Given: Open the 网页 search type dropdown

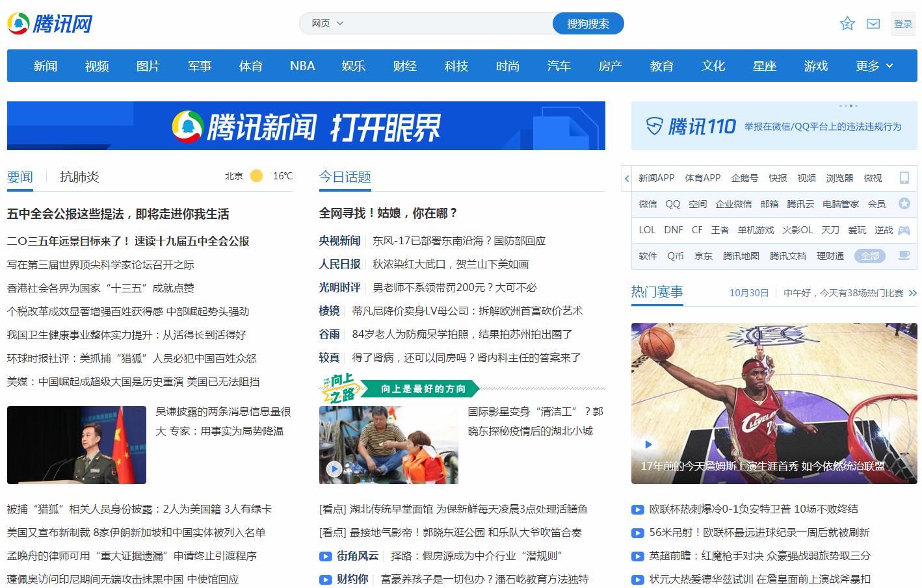Looking at the screenshot, I should pos(327,23).
